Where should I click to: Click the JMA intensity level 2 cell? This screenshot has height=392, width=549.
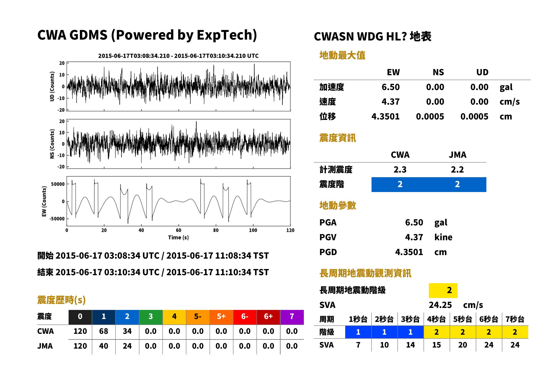coord(458,184)
